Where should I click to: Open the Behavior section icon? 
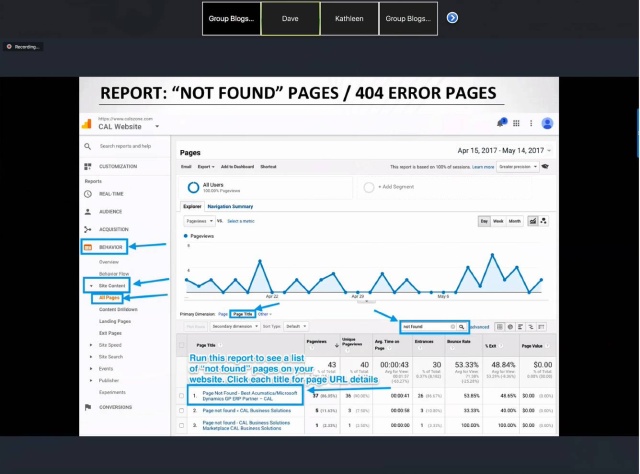[x=88, y=247]
